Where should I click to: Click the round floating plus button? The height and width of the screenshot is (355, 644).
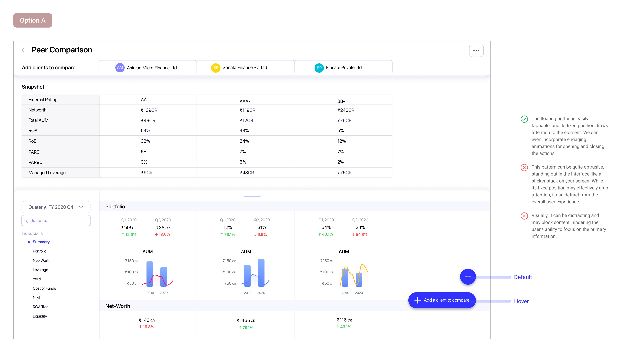tap(468, 277)
